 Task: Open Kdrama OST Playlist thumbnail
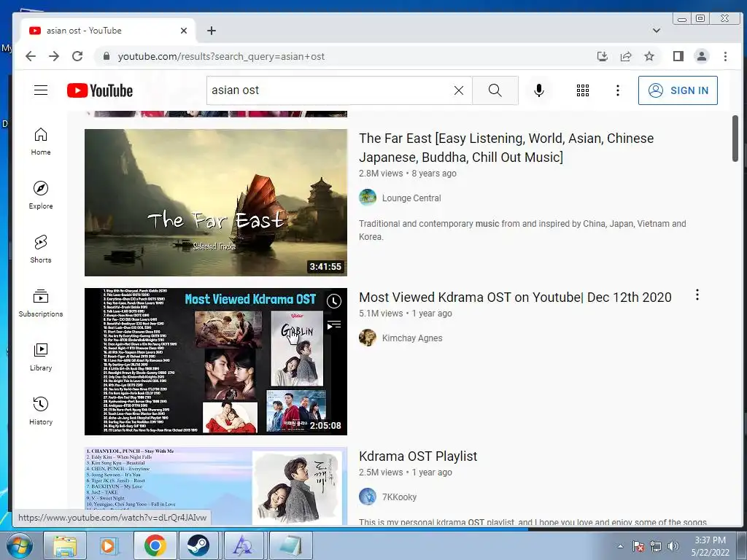216,486
